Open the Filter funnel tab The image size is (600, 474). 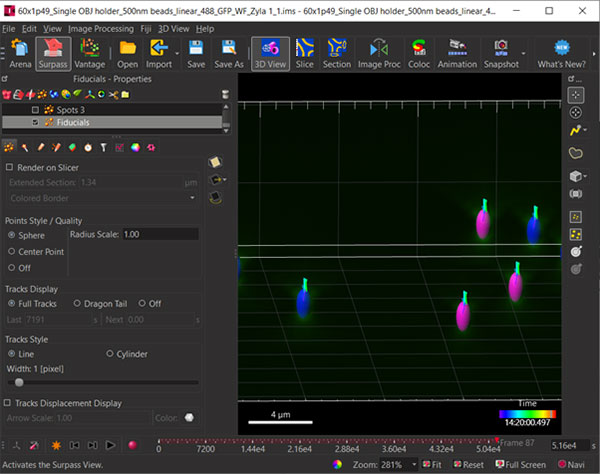point(103,147)
